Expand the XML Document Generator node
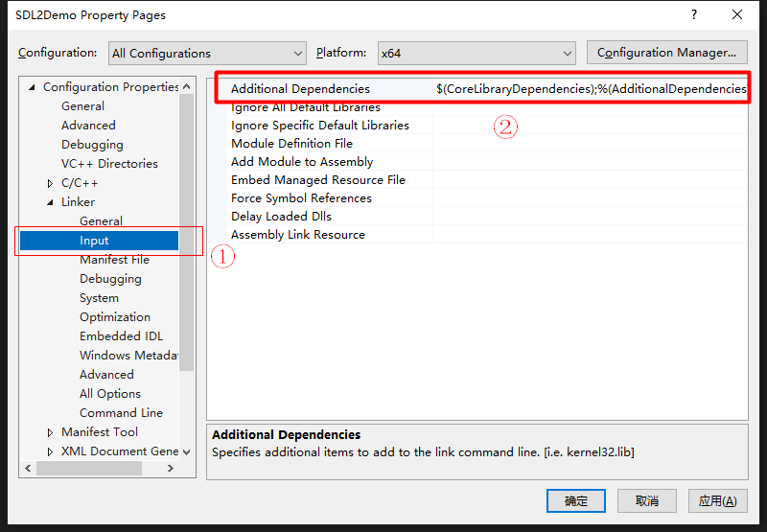Viewport: 767px width, 532px height. pos(50,451)
